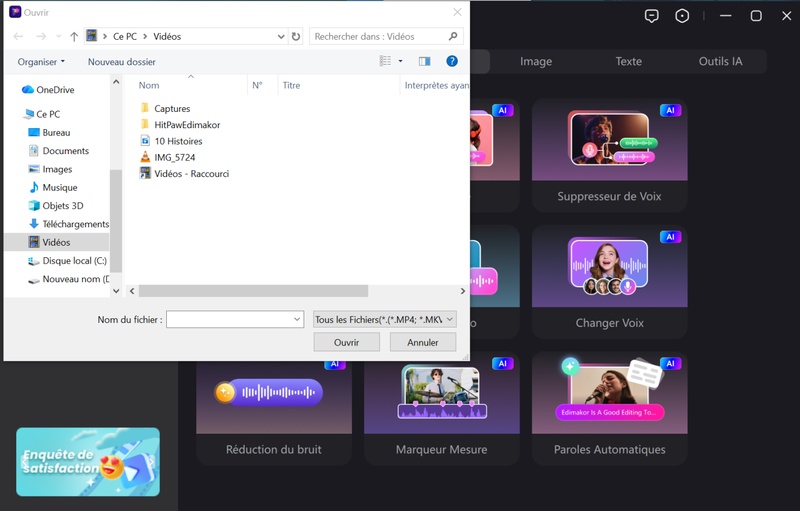The image size is (800, 511).
Task: Open Changer Voix tool card
Action: tap(610, 282)
